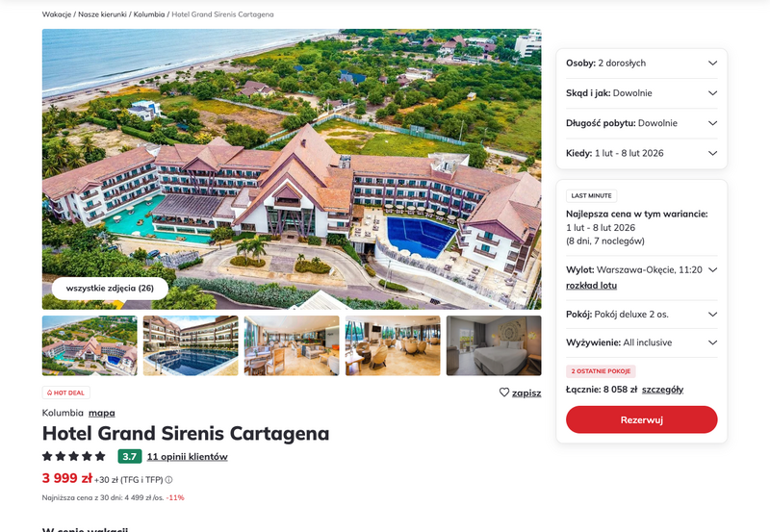Open the Kiedy date range dropdown
Image resolution: width=770 pixels, height=532 pixels.
(641, 153)
